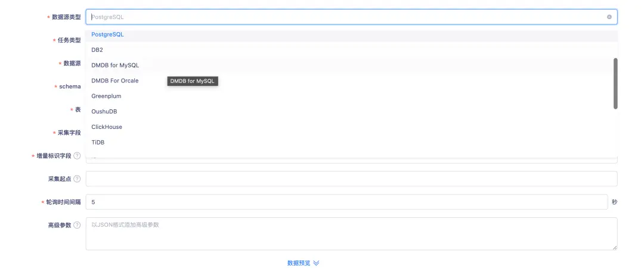Screen dimensions: 644x280
Task: Click the dropdown list scrollbar thumb
Action: [615, 84]
